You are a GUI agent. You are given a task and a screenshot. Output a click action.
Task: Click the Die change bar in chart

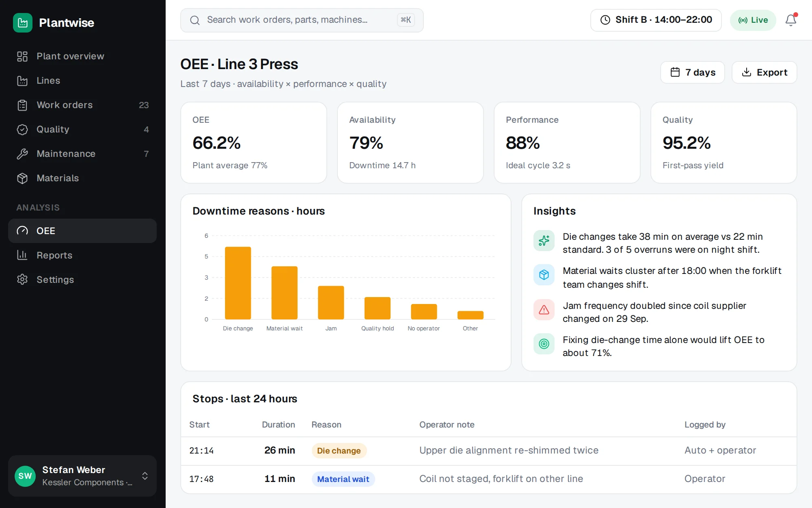(x=238, y=283)
